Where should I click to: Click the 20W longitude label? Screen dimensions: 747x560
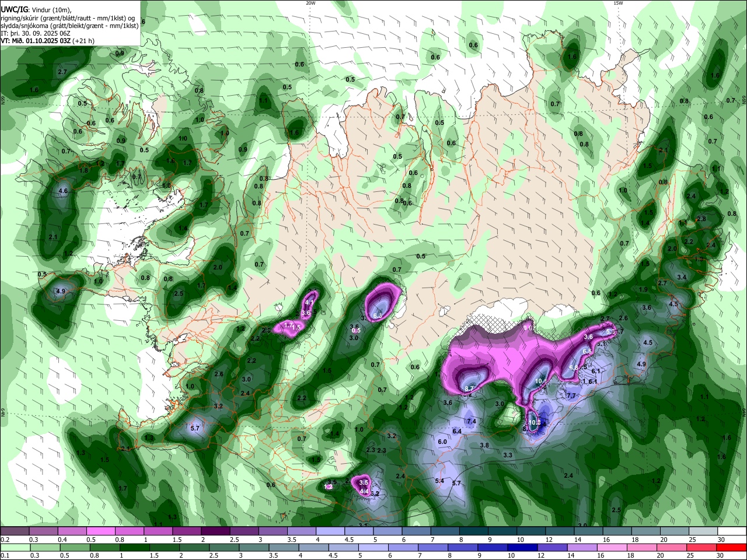coord(310,3)
